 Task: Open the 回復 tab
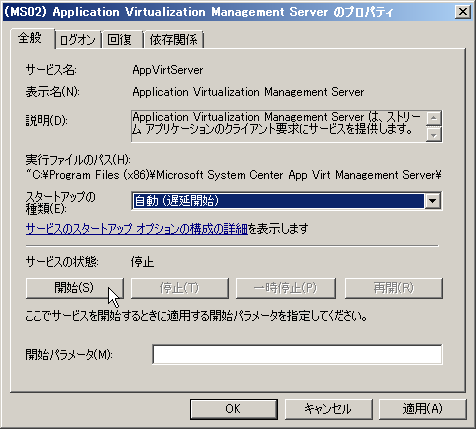[x=122, y=40]
